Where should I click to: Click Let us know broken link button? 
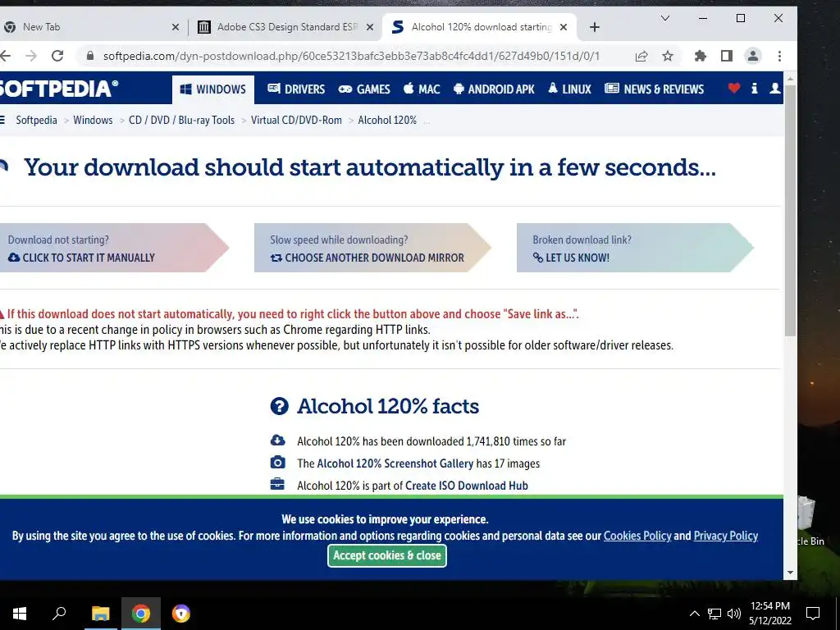coord(635,248)
